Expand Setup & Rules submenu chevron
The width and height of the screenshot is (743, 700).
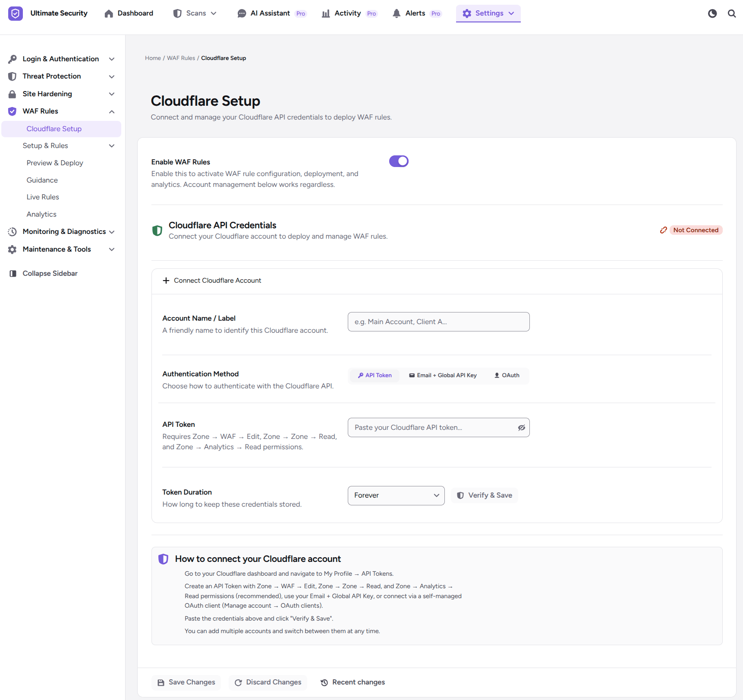[112, 146]
